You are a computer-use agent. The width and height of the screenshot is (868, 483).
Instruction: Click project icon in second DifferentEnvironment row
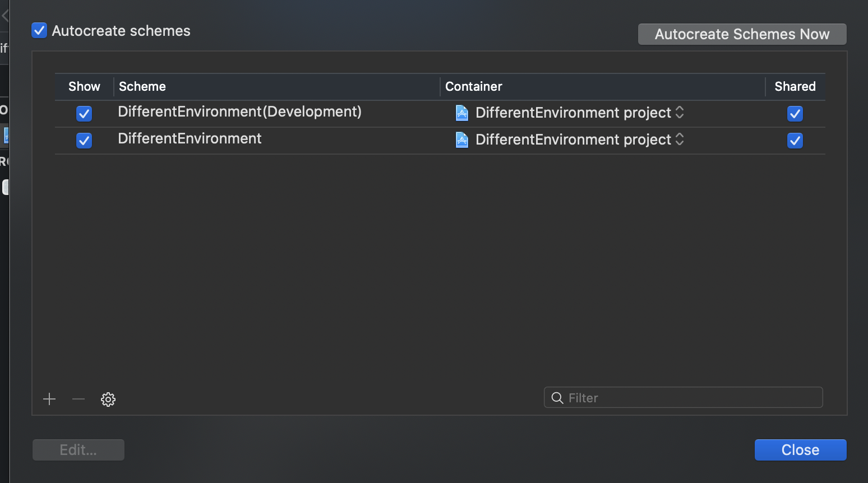(x=462, y=140)
